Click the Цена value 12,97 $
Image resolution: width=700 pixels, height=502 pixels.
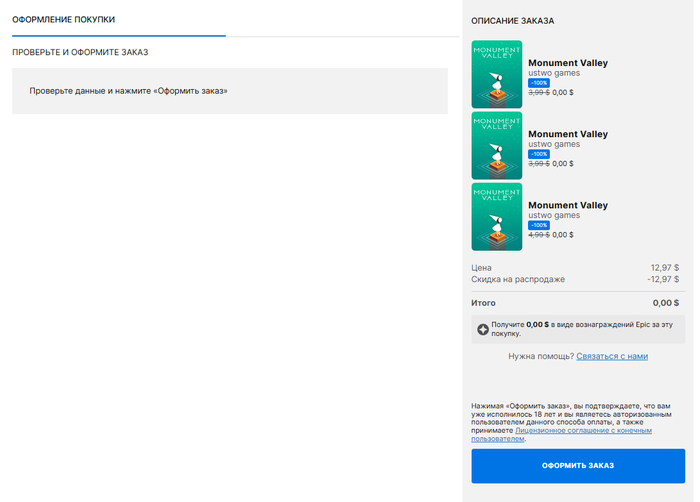pyautogui.click(x=664, y=267)
